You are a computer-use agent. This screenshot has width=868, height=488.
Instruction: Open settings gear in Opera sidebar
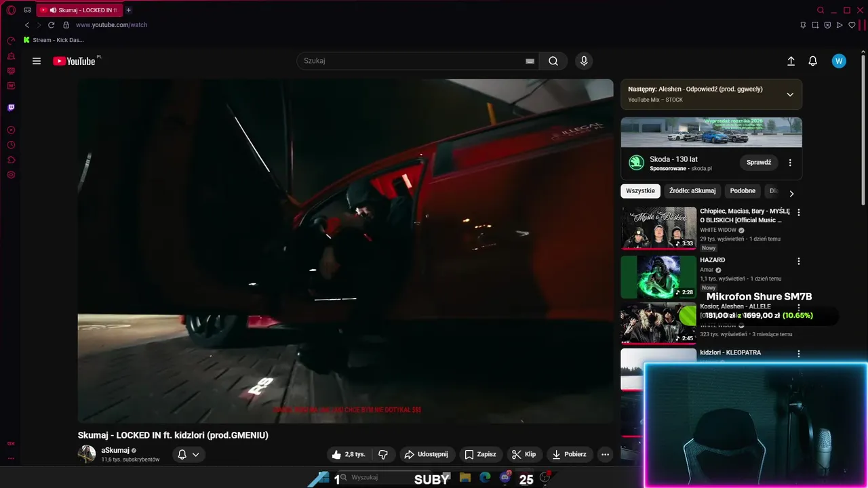11,175
